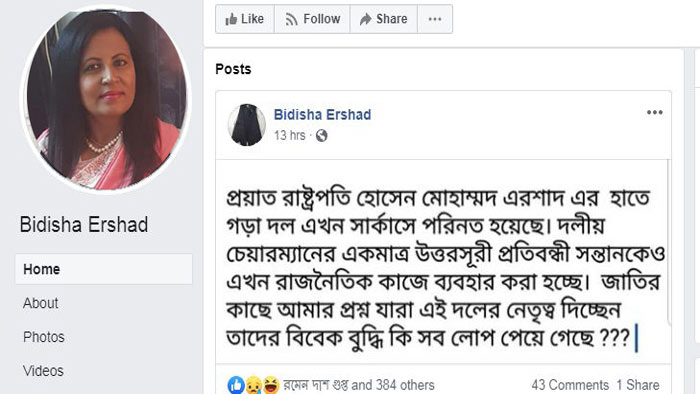Click the blue Like reaction icon
Screen dimensions: 700x394
tap(236, 385)
